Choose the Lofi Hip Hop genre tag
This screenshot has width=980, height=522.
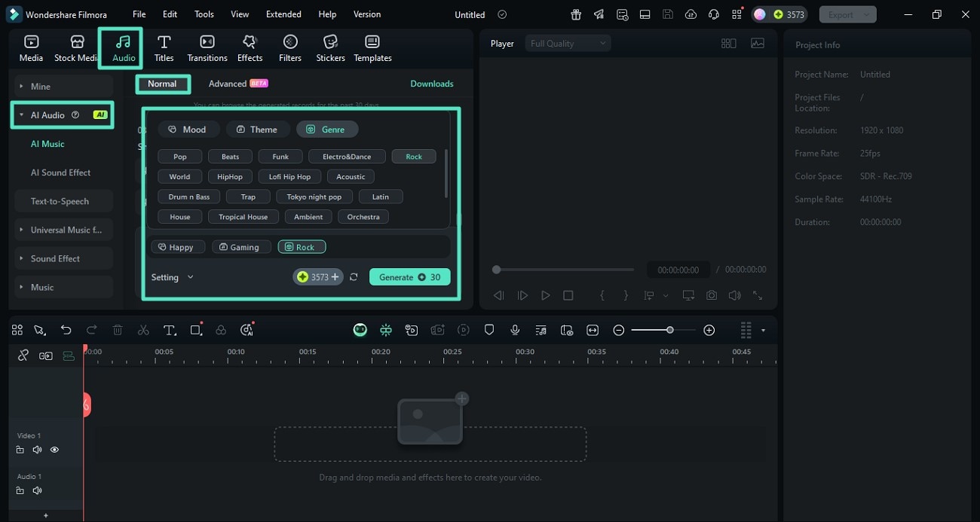[x=289, y=176]
